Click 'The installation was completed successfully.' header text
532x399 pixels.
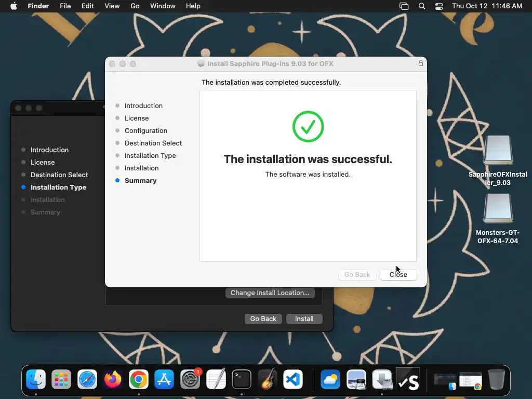click(271, 83)
